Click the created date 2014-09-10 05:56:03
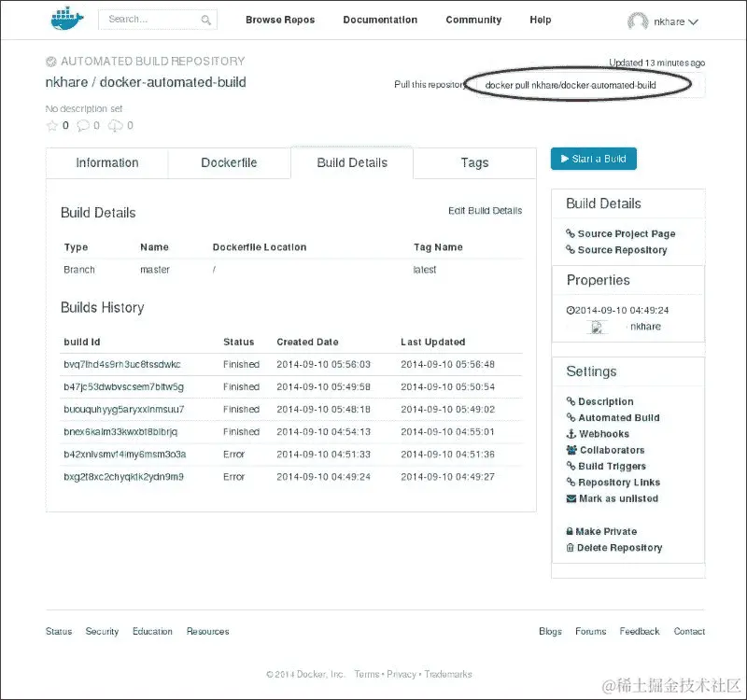The image size is (747, 700). 323,364
